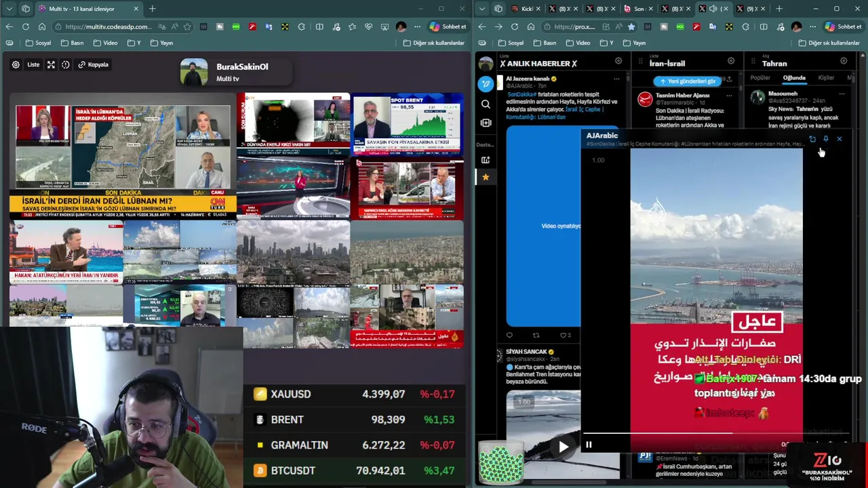The height and width of the screenshot is (488, 868).
Task: Open search icon in X Pro sidebar
Action: tap(486, 104)
